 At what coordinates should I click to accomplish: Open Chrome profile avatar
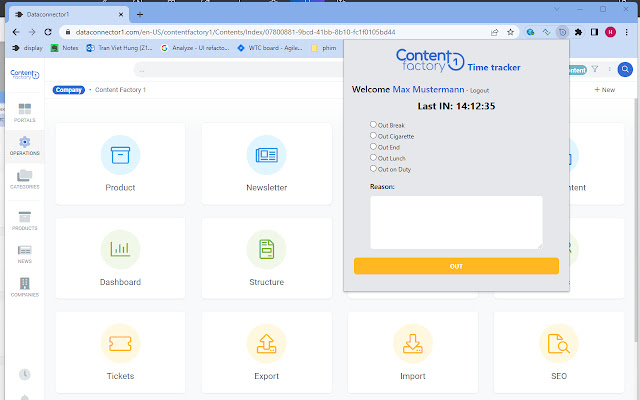coord(610,32)
